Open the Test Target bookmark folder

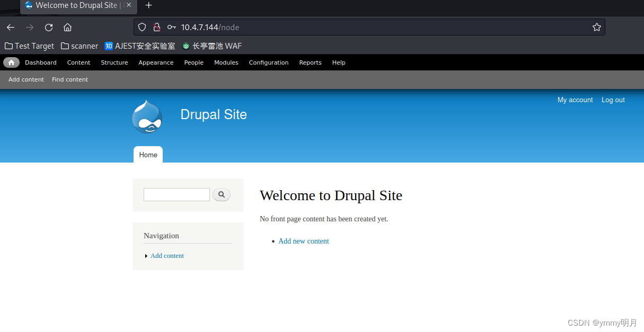click(30, 46)
